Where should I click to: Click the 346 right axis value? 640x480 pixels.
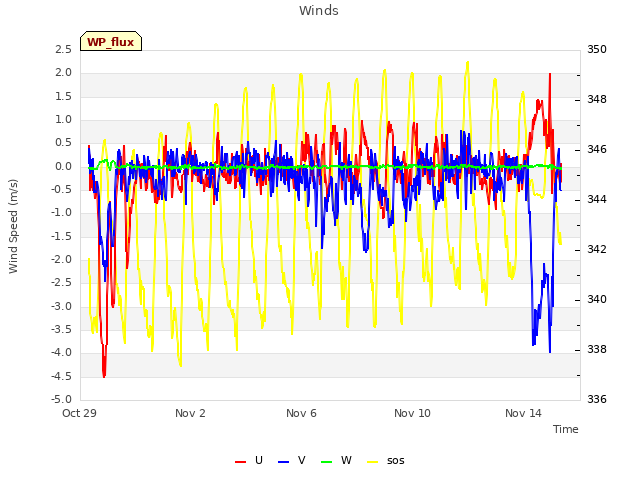click(597, 149)
